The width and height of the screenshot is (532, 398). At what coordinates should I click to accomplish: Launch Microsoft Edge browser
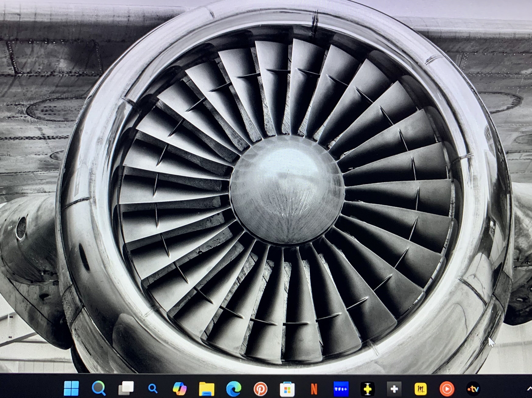point(234,388)
